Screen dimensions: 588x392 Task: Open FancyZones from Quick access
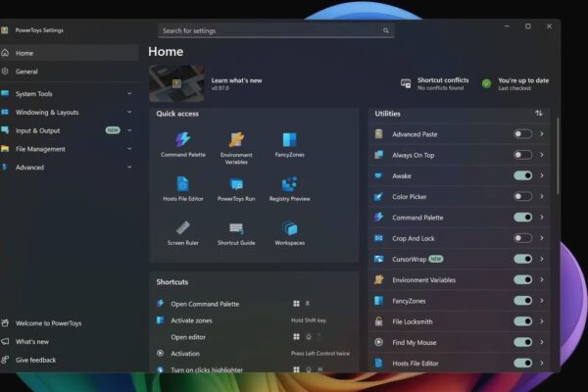click(x=289, y=144)
